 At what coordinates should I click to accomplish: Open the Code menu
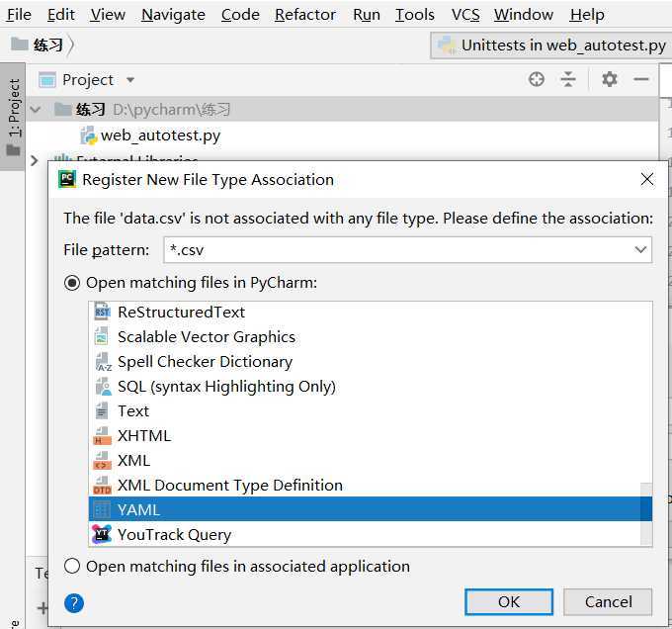pyautogui.click(x=240, y=15)
